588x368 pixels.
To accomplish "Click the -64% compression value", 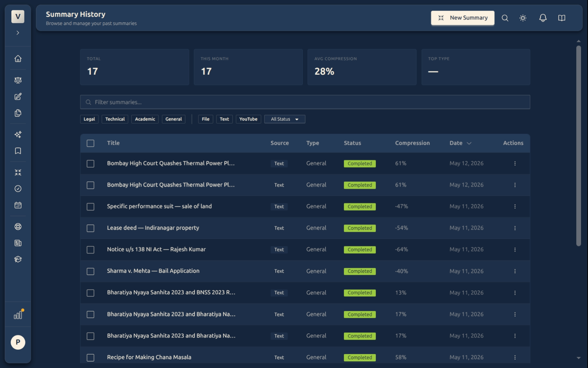I will point(401,250).
